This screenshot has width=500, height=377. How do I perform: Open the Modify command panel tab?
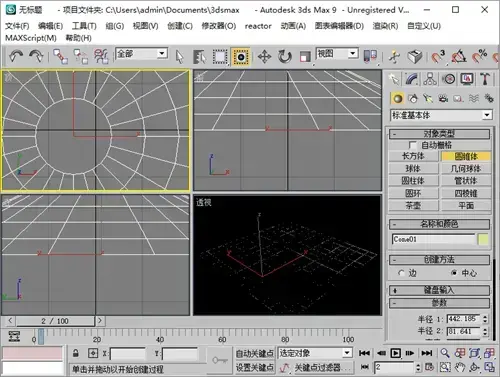click(412, 79)
